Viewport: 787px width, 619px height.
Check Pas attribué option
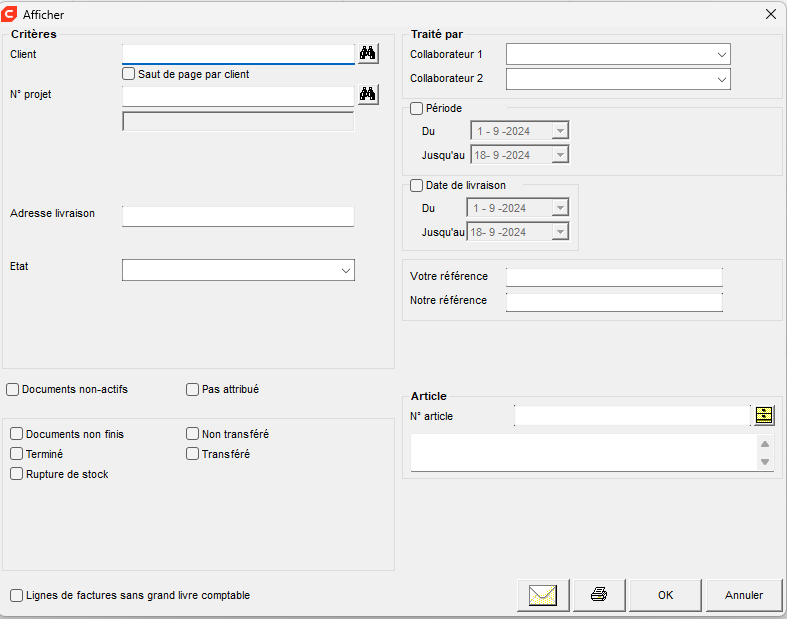pos(192,390)
